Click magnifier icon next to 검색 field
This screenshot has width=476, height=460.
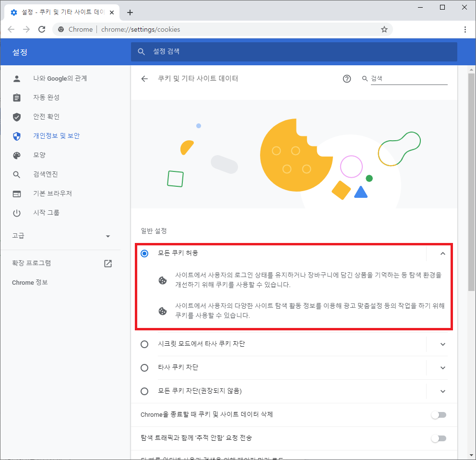click(365, 79)
